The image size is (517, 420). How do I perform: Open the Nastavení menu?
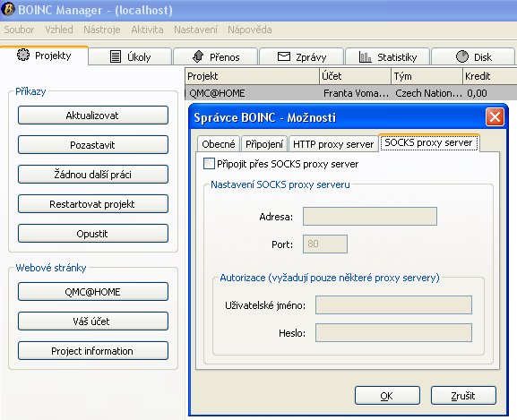pos(195,30)
